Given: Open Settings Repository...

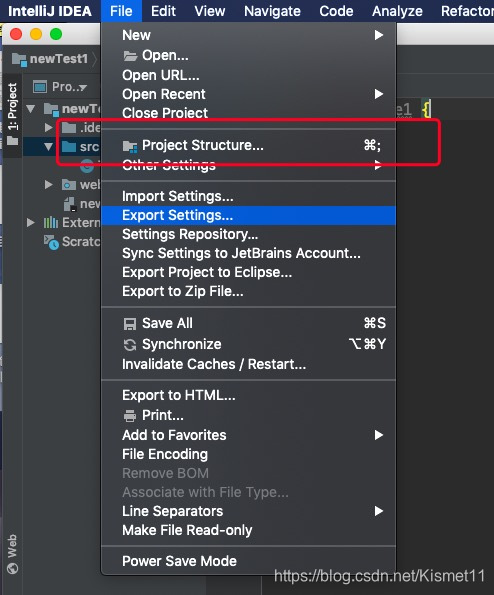Looking at the screenshot, I should 249,234.
